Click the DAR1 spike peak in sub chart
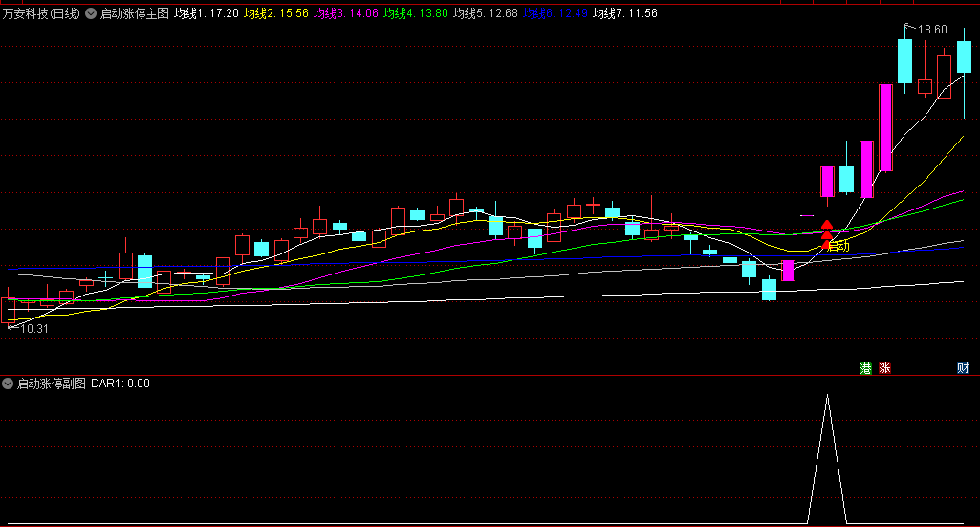The image size is (980, 527). [x=827, y=396]
